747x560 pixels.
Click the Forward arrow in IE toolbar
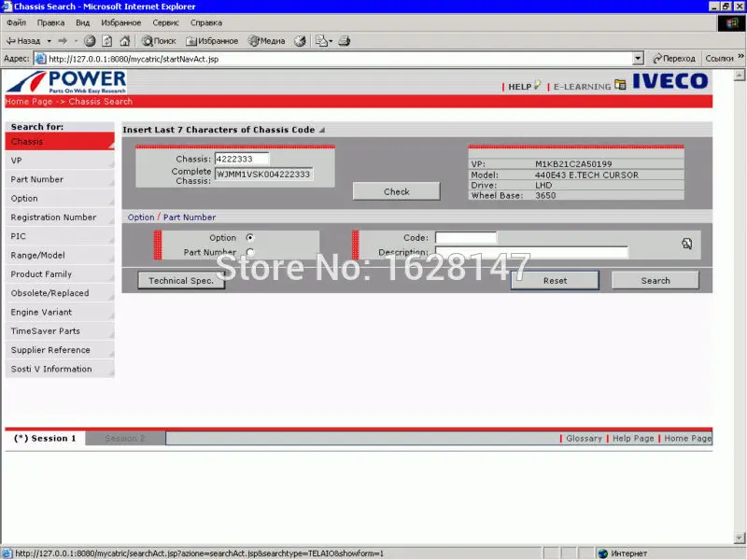pyautogui.click(x=63, y=41)
